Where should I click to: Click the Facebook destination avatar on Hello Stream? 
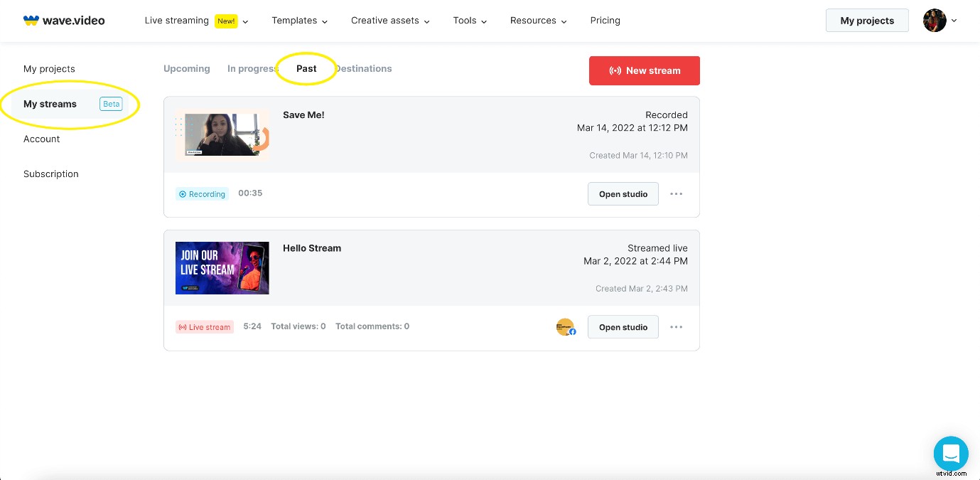click(x=565, y=327)
